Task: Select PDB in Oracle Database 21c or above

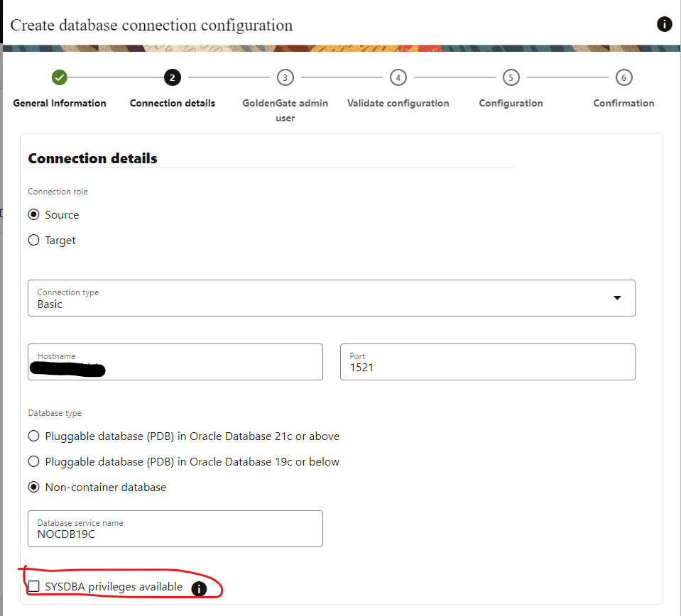Action: tap(34, 436)
